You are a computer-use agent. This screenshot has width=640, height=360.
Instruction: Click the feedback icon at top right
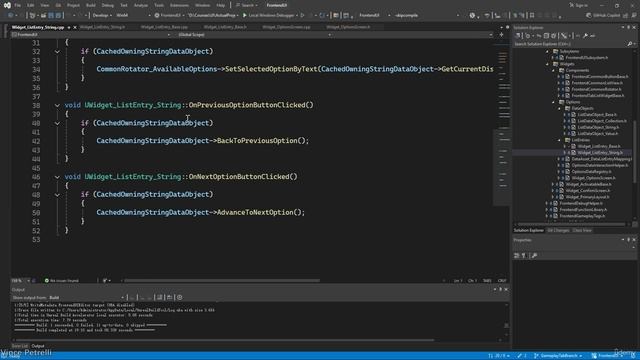(x=634, y=16)
